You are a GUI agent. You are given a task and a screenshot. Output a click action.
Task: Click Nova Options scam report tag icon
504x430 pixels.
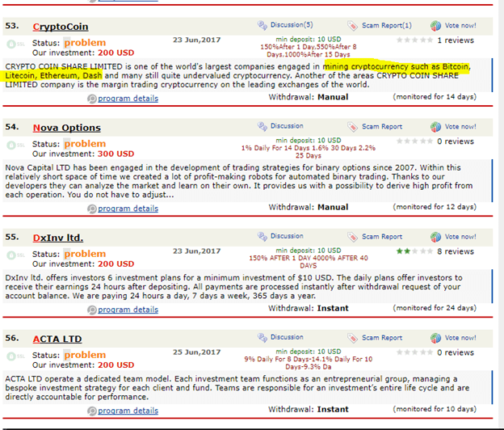352,127
